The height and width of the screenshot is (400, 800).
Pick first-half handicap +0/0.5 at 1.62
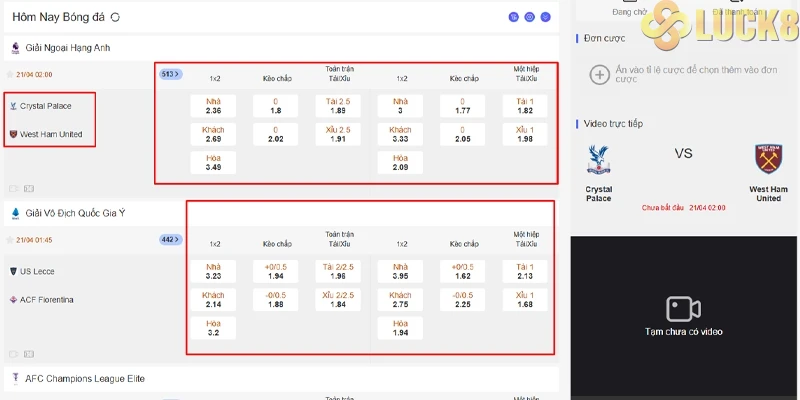click(462, 271)
